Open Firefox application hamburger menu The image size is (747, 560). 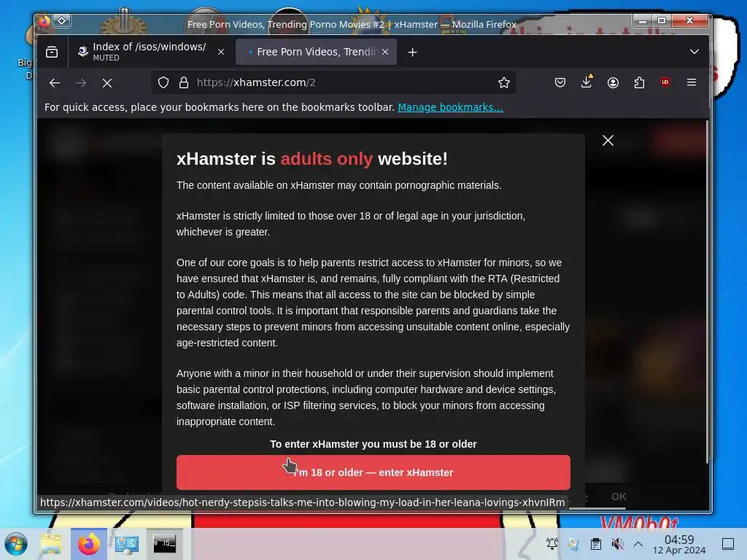[692, 82]
